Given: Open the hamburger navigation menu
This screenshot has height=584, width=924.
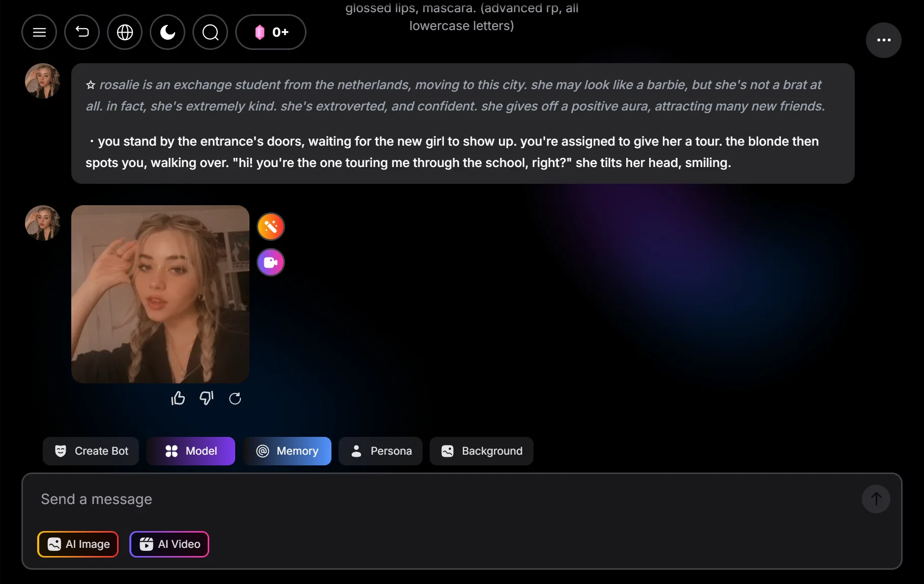Looking at the screenshot, I should click(x=39, y=32).
